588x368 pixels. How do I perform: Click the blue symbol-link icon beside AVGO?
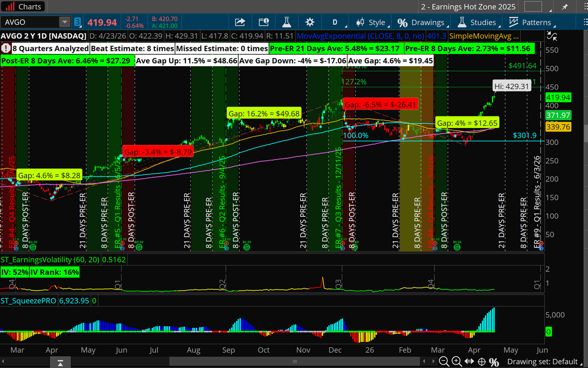(x=77, y=22)
